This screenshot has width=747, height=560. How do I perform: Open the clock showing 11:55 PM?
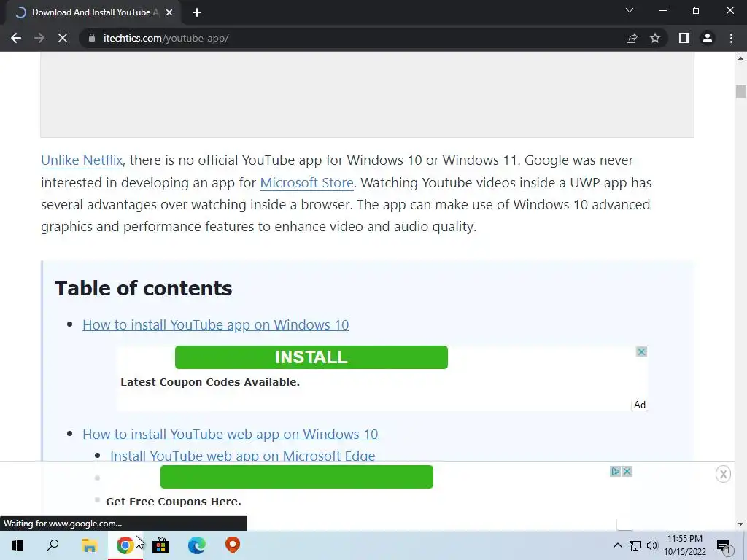(x=684, y=545)
